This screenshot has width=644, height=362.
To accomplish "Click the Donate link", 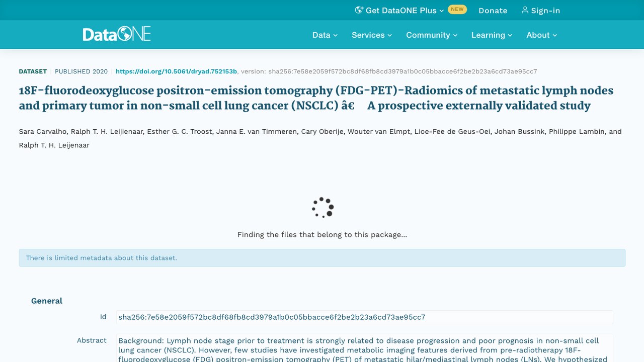I will (493, 10).
